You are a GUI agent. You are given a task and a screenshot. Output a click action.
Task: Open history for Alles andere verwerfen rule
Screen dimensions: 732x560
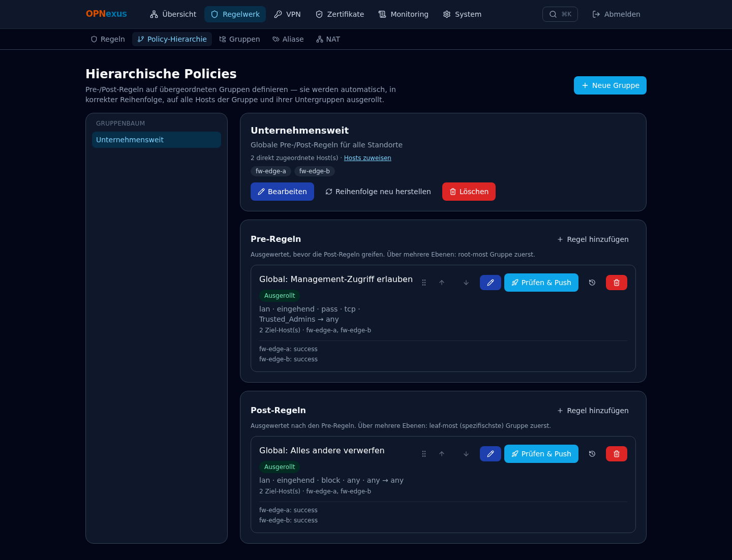[x=592, y=454]
